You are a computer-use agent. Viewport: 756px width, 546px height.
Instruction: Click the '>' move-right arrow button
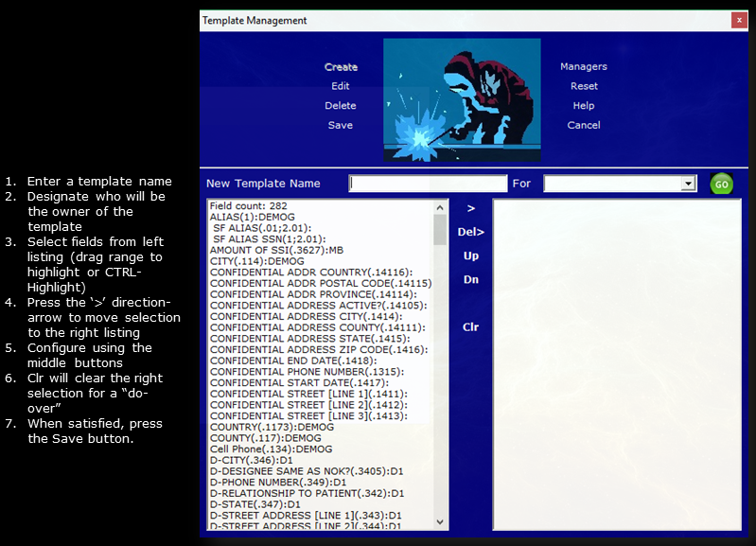point(471,209)
